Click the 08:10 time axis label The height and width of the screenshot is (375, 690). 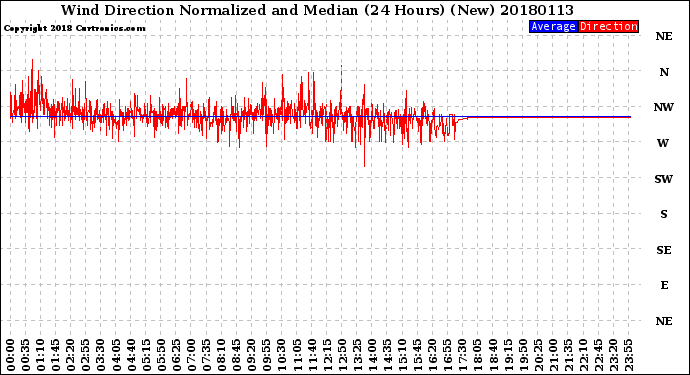click(x=221, y=355)
